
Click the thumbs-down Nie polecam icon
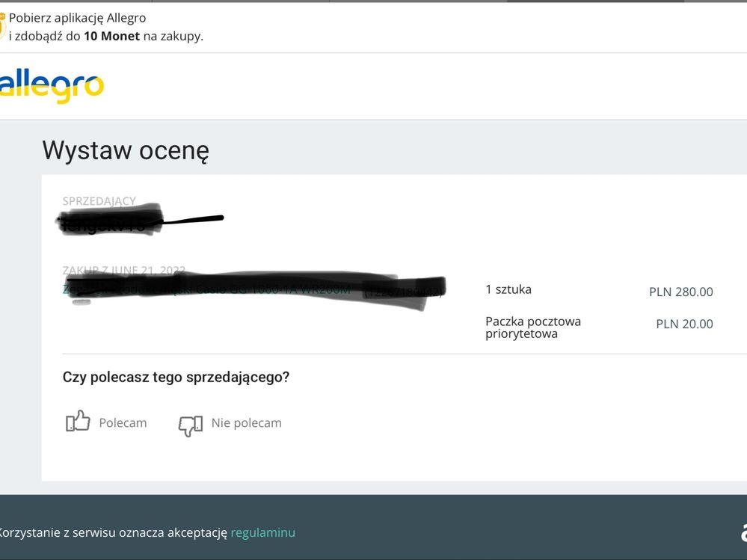click(190, 424)
